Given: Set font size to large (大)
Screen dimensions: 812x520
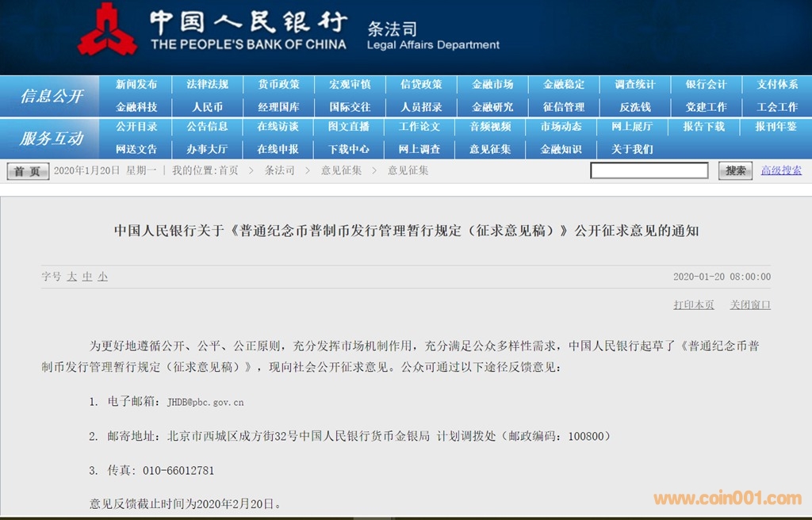Looking at the screenshot, I should pyautogui.click(x=71, y=277).
